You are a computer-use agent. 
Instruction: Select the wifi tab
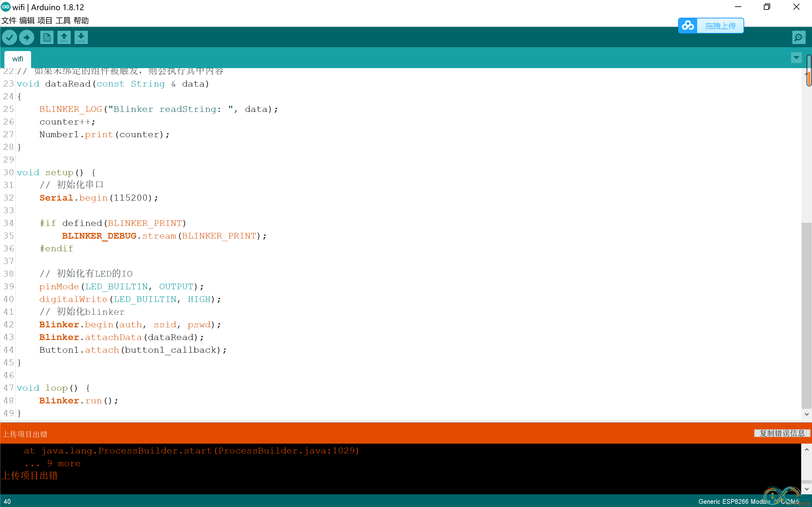pos(17,58)
